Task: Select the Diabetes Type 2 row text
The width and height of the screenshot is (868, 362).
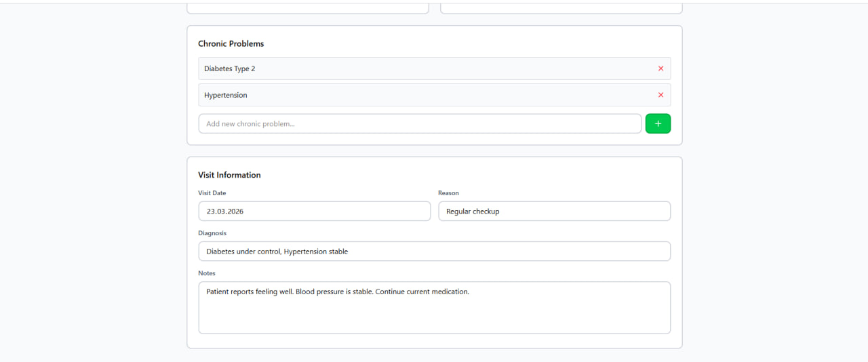Action: point(230,68)
